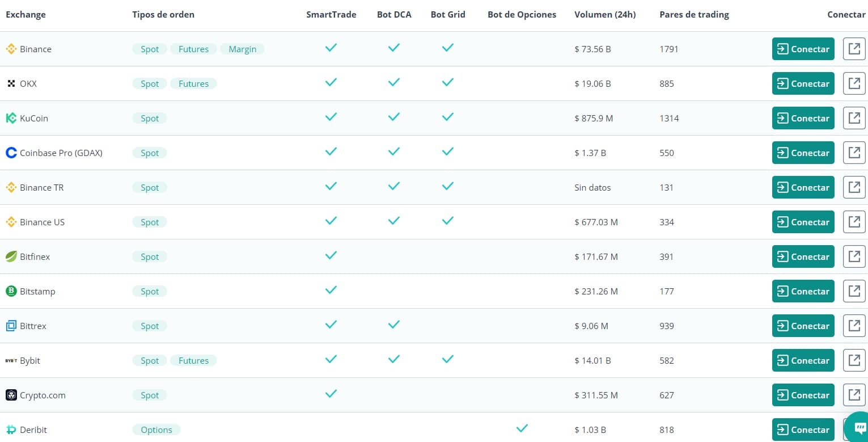Connect the KuCoin exchange

(803, 118)
